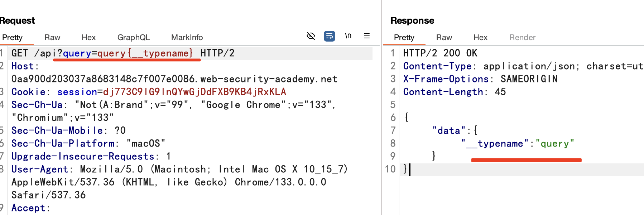The image size is (644, 215).
Task: Click the GET request line text
Action: click(x=122, y=53)
